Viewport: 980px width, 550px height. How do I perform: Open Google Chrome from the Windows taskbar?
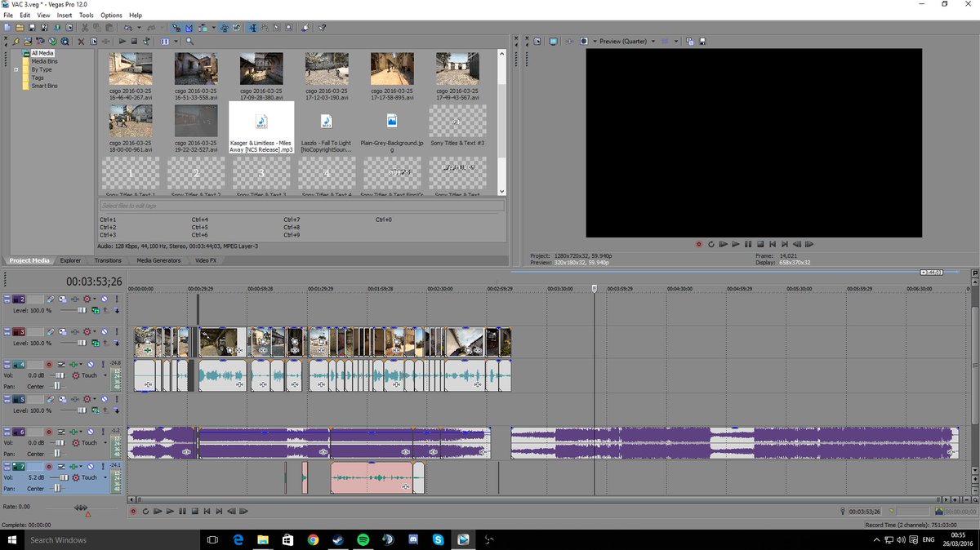(x=313, y=539)
